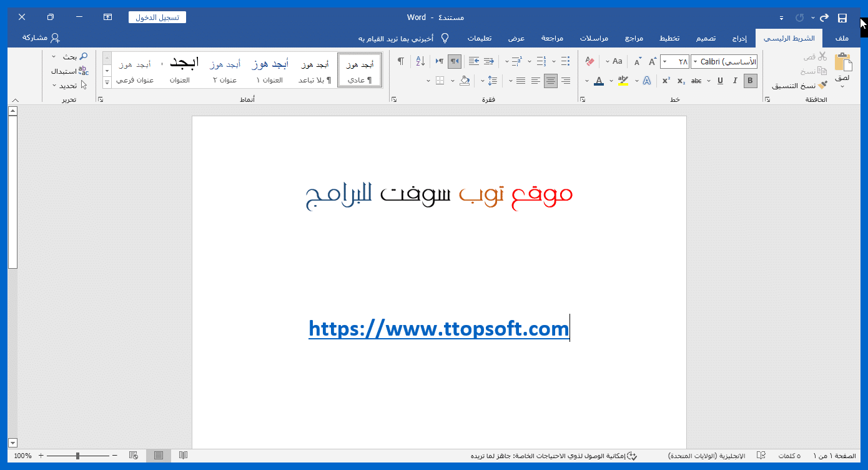Set right-to-left text direction
Image resolution: width=868 pixels, height=470 pixels.
tap(455, 61)
